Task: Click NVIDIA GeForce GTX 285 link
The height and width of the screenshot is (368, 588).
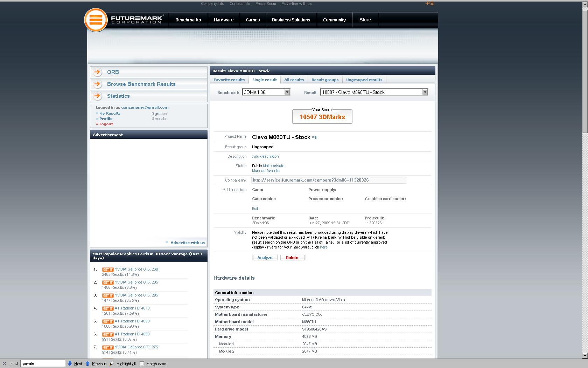Action: click(136, 282)
